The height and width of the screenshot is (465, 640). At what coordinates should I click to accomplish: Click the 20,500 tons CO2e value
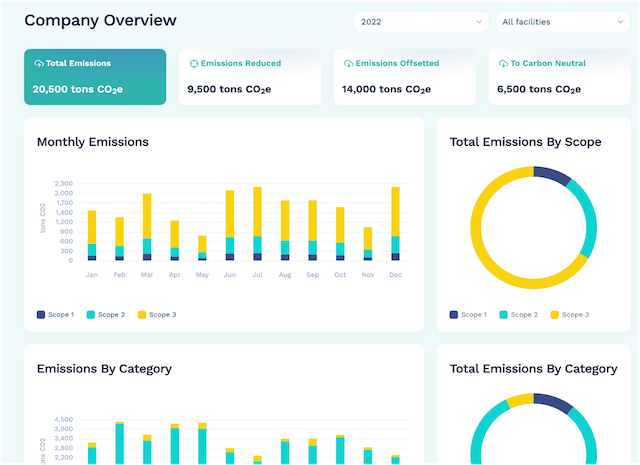pos(78,89)
